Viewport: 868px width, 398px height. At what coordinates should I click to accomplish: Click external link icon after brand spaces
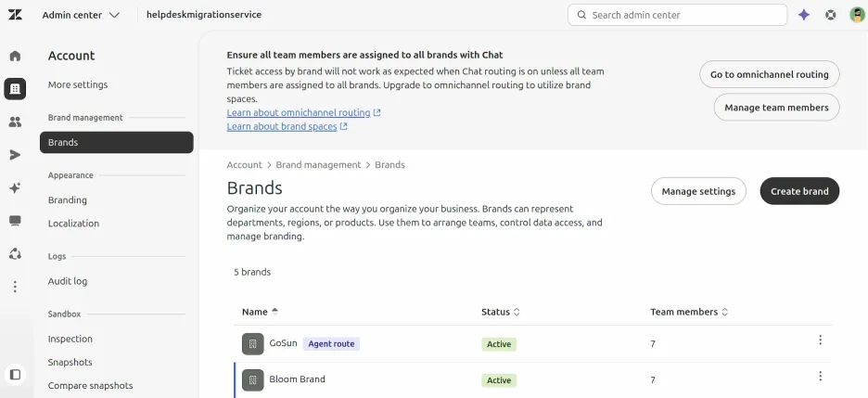click(x=344, y=127)
